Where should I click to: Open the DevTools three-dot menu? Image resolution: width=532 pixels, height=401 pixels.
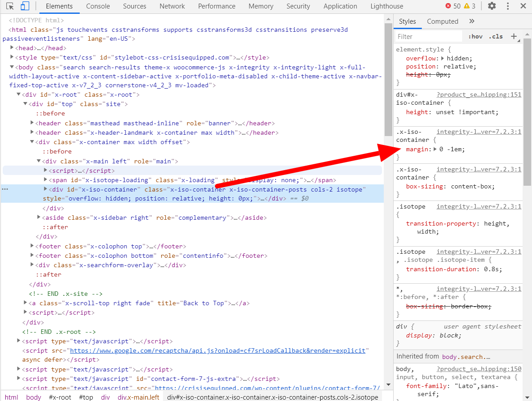pos(507,6)
